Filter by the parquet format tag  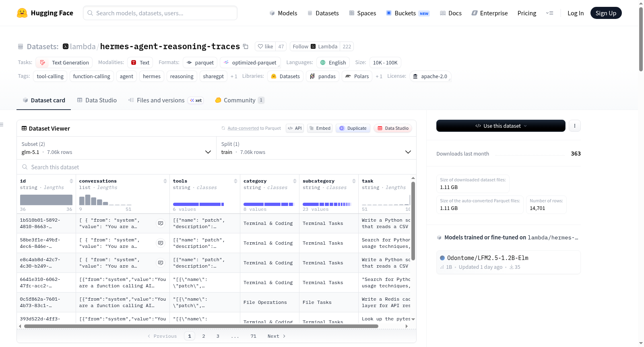pos(200,62)
